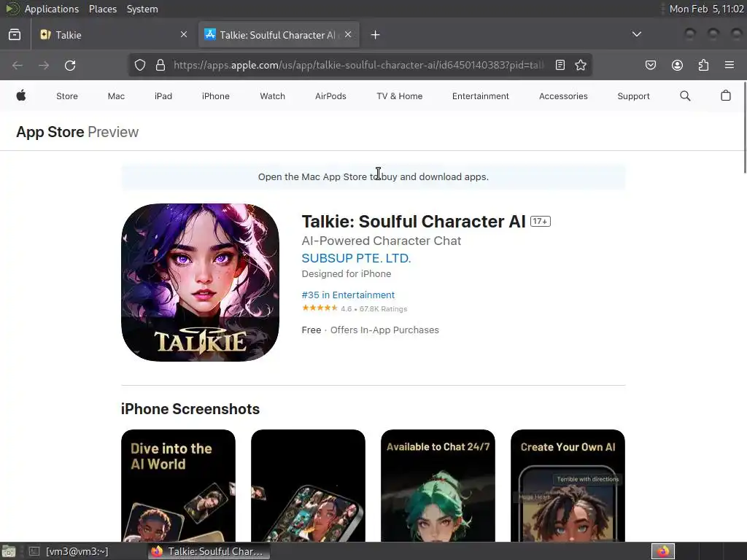Open 'Dive into the AI World' screenshot
Viewport: 747px width, 560px height.
pos(178,485)
